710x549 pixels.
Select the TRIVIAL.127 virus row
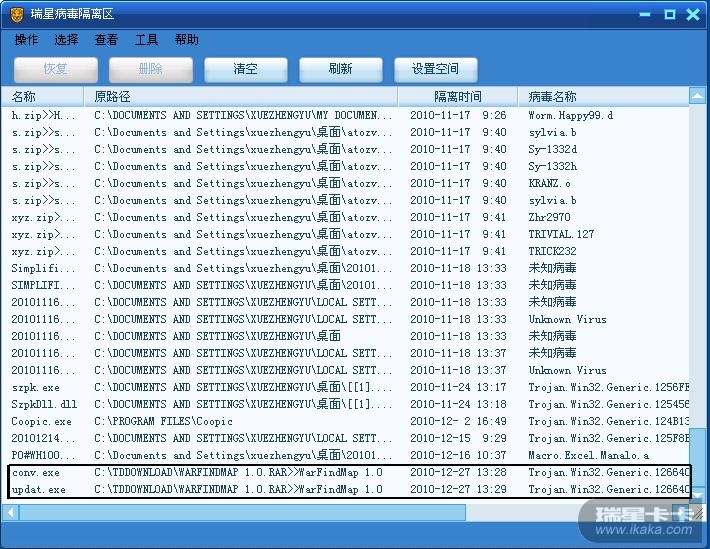[x=346, y=235]
